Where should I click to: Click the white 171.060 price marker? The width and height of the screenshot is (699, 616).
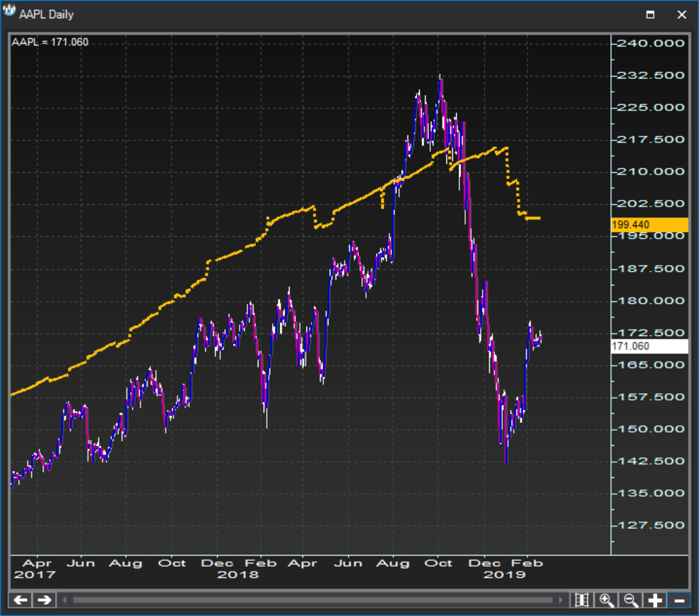tap(650, 347)
